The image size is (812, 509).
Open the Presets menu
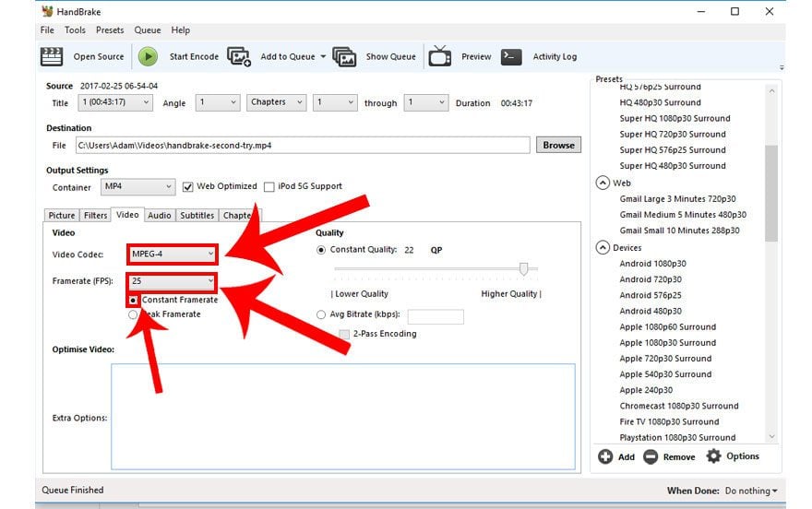click(110, 30)
